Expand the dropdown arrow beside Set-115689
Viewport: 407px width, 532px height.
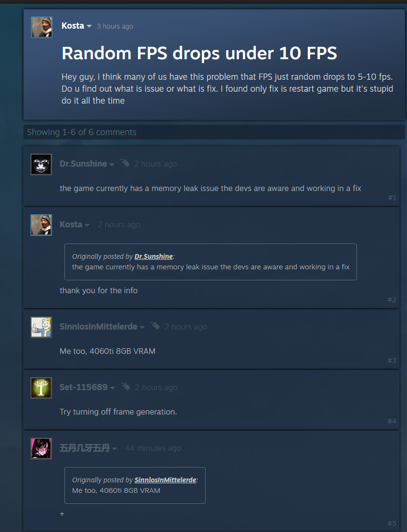point(113,388)
